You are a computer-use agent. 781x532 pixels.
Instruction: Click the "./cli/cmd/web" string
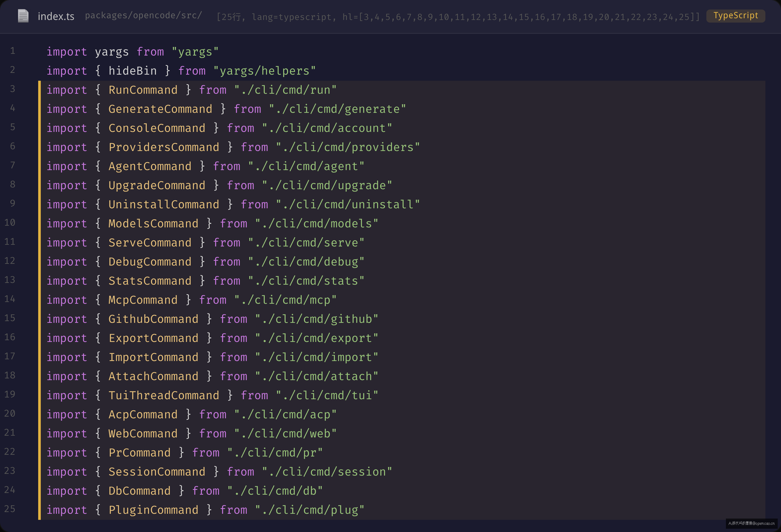[285, 433]
